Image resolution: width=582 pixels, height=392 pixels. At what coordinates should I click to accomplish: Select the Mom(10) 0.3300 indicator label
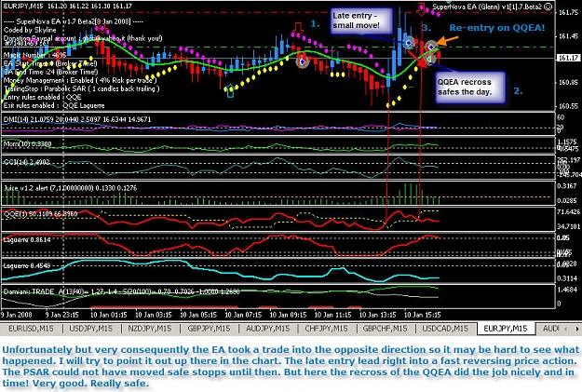[x=27, y=144]
